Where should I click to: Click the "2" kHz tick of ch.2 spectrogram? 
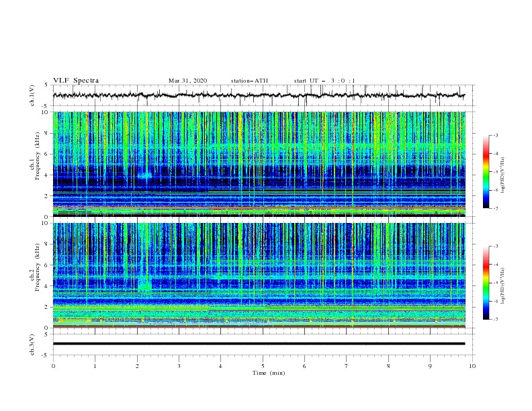pyautogui.click(x=46, y=307)
